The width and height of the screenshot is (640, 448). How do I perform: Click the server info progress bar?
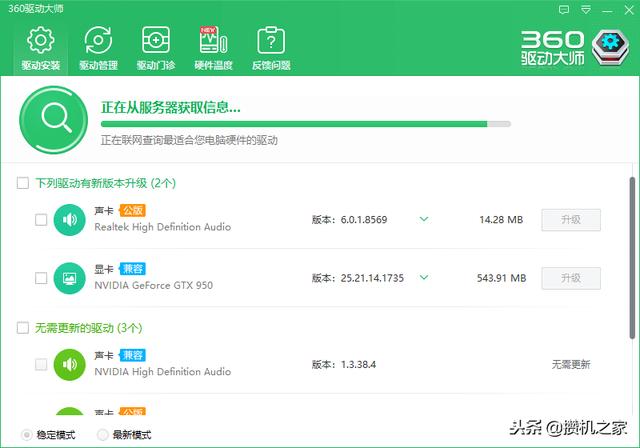(306, 124)
